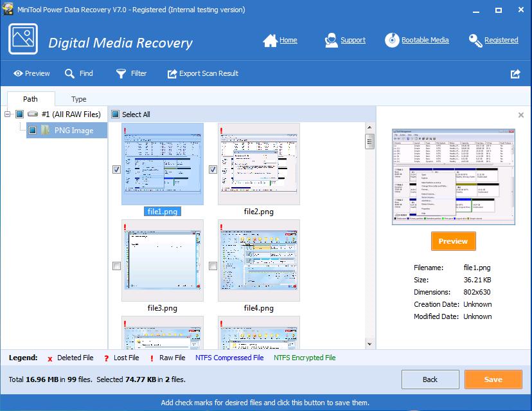Image resolution: width=532 pixels, height=411 pixels.
Task: Select the #1 (All RAW Files) tree item
Action: point(71,114)
